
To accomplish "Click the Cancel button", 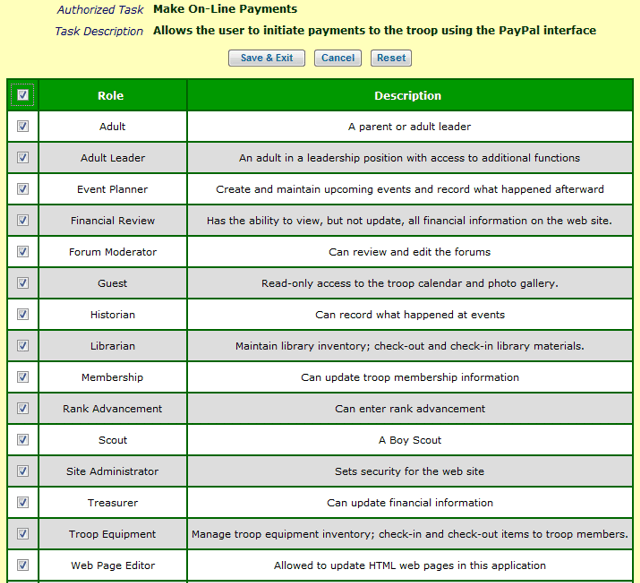I will [338, 58].
